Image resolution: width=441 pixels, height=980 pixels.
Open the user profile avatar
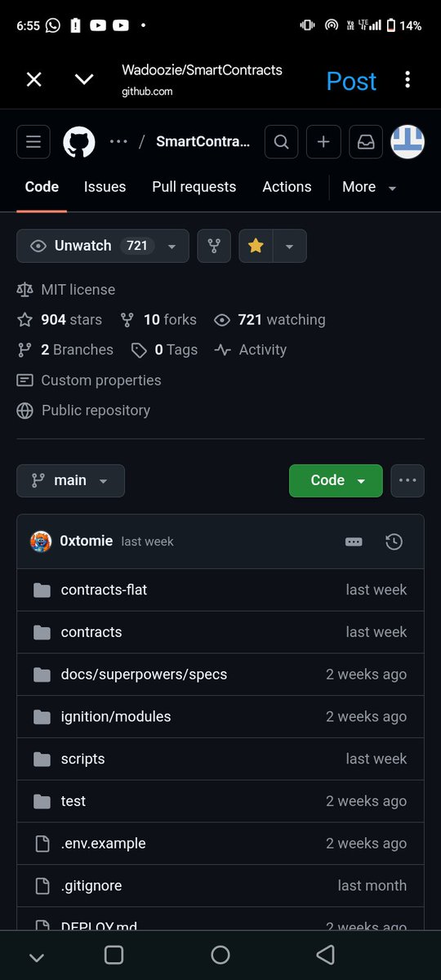click(x=408, y=142)
